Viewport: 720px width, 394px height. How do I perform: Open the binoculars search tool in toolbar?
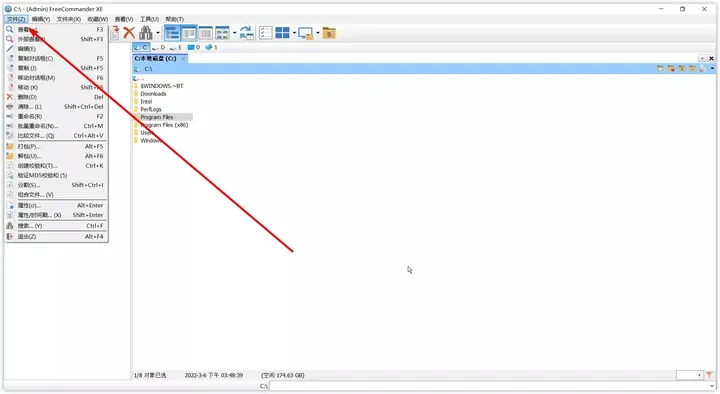(146, 33)
